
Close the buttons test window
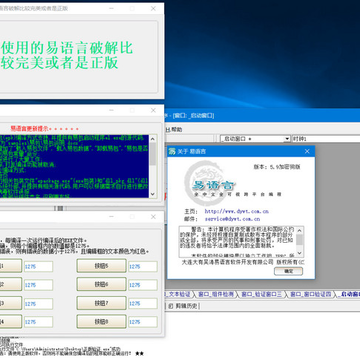point(153,217)
